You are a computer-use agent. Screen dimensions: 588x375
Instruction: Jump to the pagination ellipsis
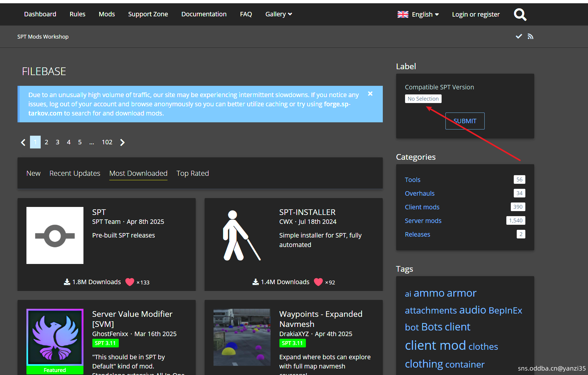click(x=92, y=142)
